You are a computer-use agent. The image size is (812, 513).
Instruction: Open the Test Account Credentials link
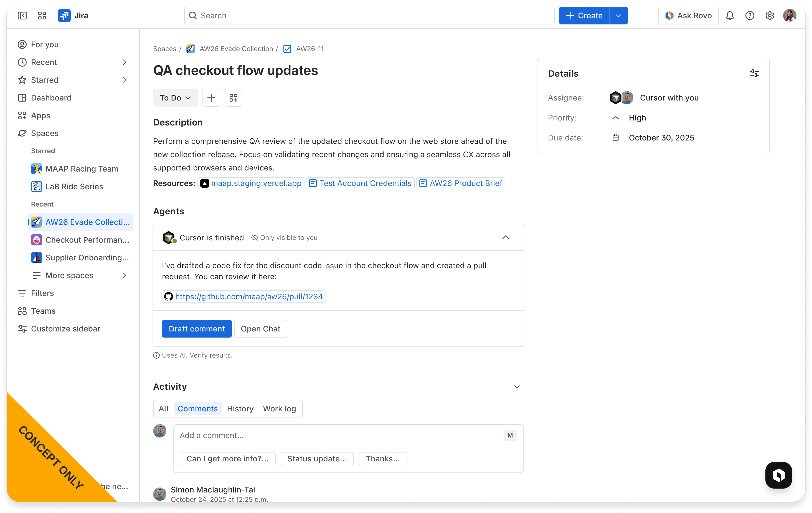coord(360,183)
